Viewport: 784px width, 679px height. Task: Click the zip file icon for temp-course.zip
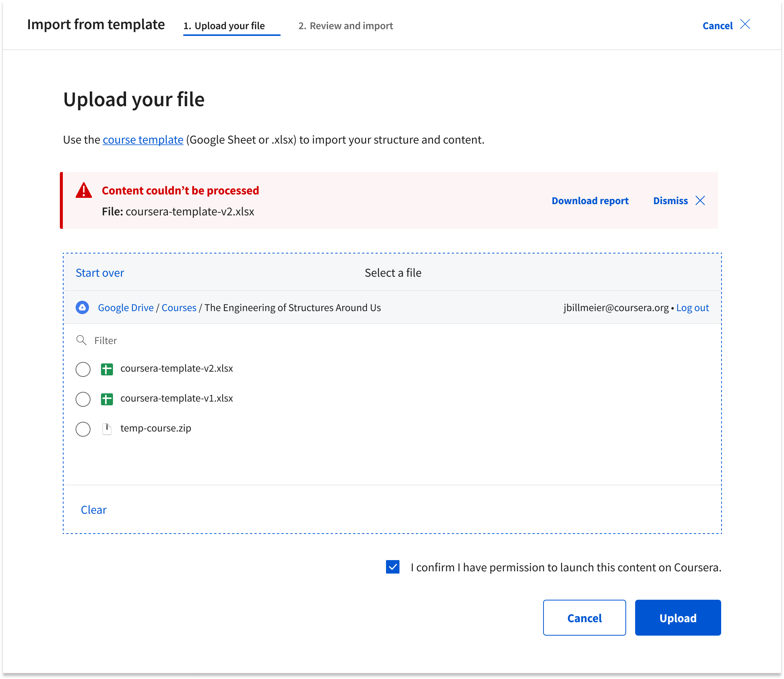pos(107,429)
